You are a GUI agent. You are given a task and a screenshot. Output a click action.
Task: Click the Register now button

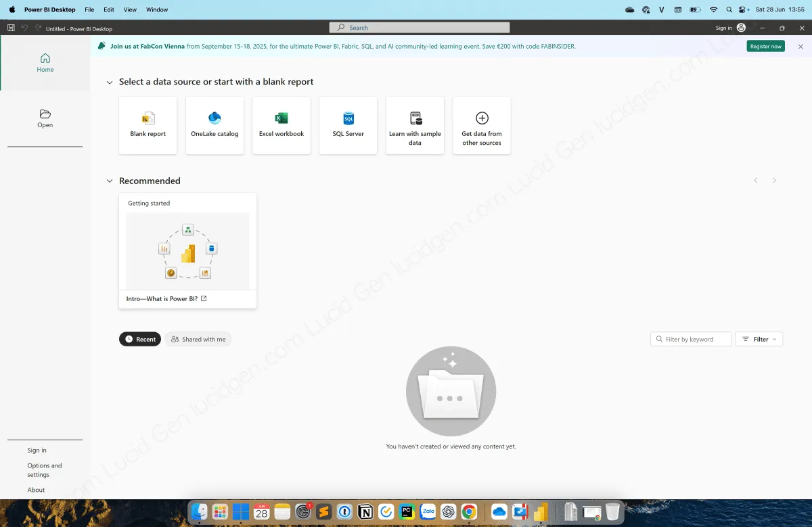pyautogui.click(x=765, y=46)
